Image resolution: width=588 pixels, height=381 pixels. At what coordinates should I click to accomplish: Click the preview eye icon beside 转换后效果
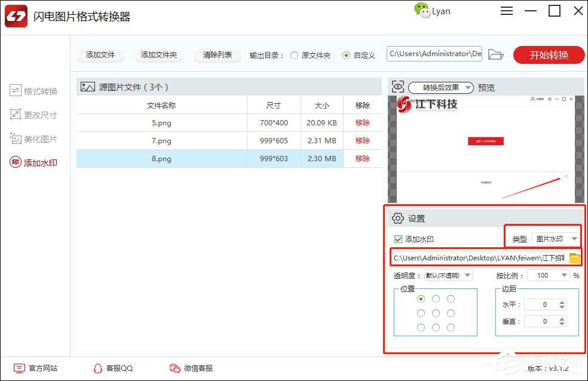[x=398, y=87]
